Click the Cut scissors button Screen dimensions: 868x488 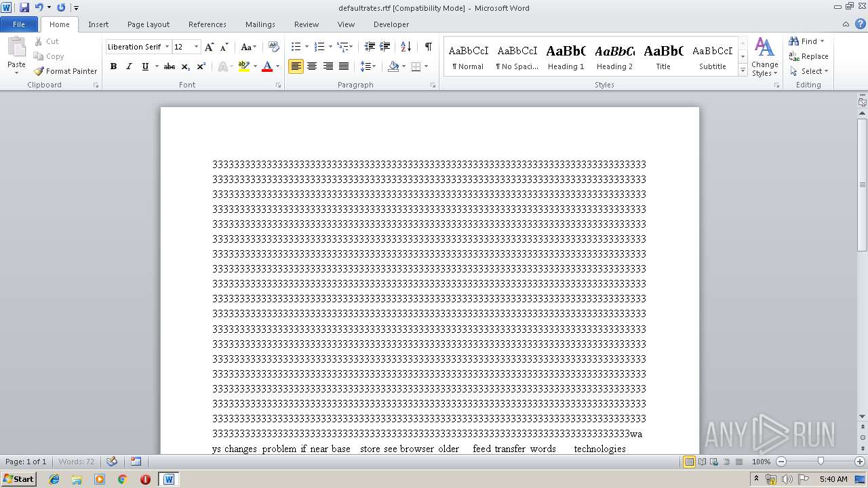click(46, 41)
